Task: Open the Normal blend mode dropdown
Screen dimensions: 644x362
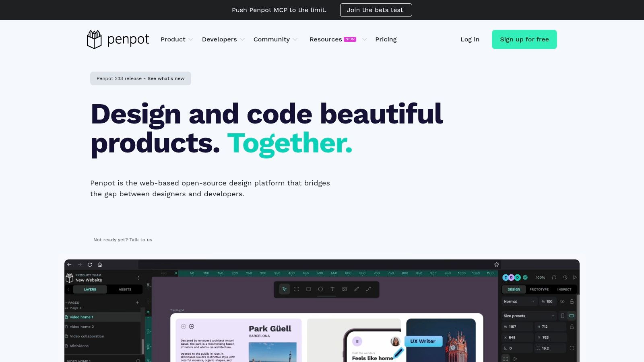Action: [519, 301]
